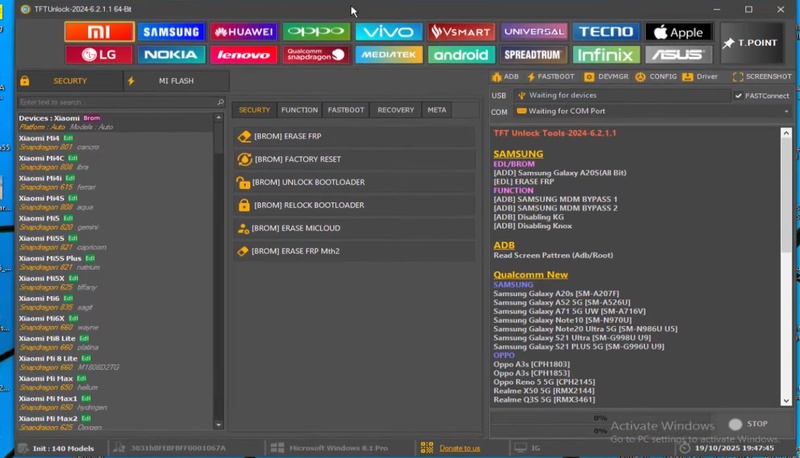
Task: Open the MI FLASH tab
Action: pyautogui.click(x=176, y=81)
